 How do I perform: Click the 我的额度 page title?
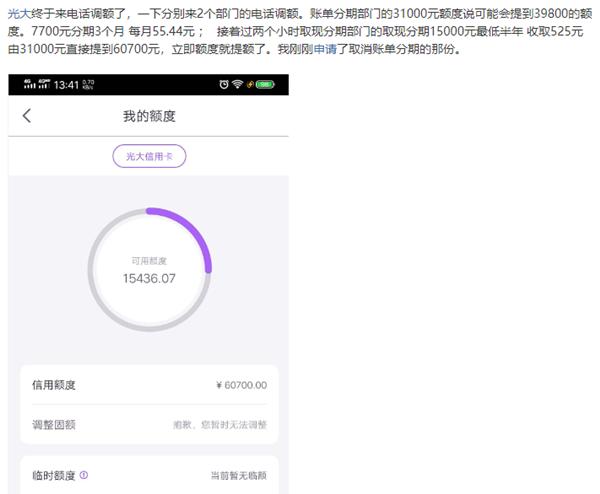pos(149,116)
